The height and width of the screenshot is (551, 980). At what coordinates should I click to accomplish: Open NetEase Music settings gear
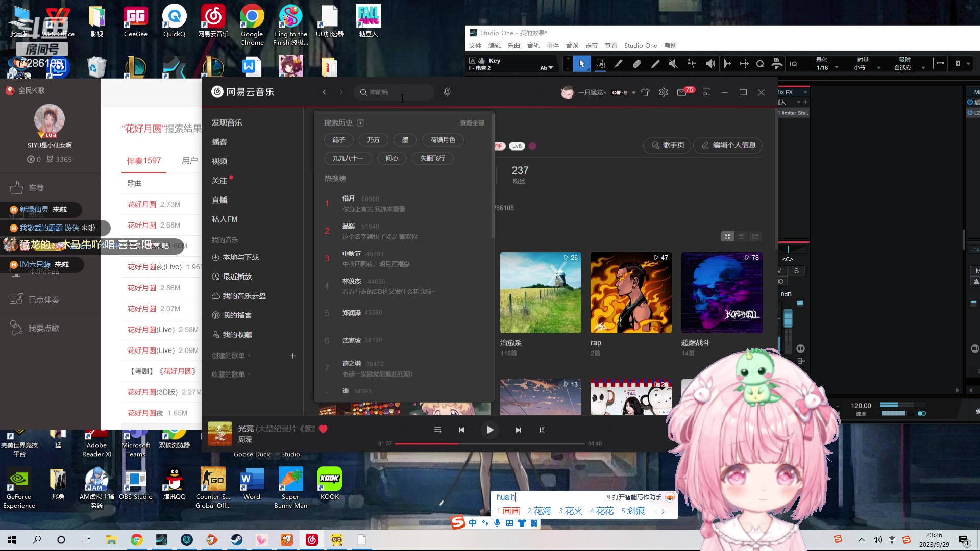click(x=663, y=92)
